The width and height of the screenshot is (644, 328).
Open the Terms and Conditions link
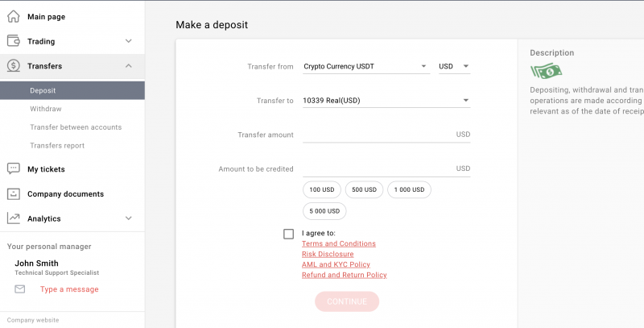click(338, 243)
